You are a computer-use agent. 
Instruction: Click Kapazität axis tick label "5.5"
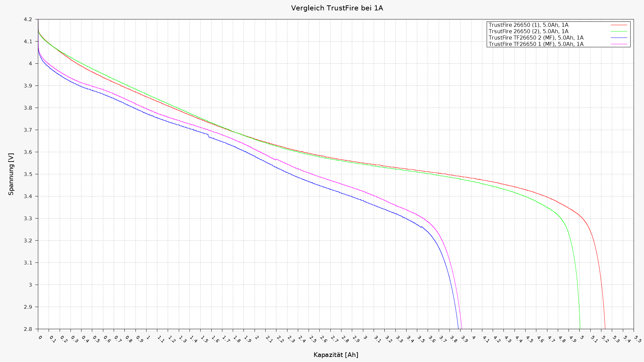tap(638, 339)
